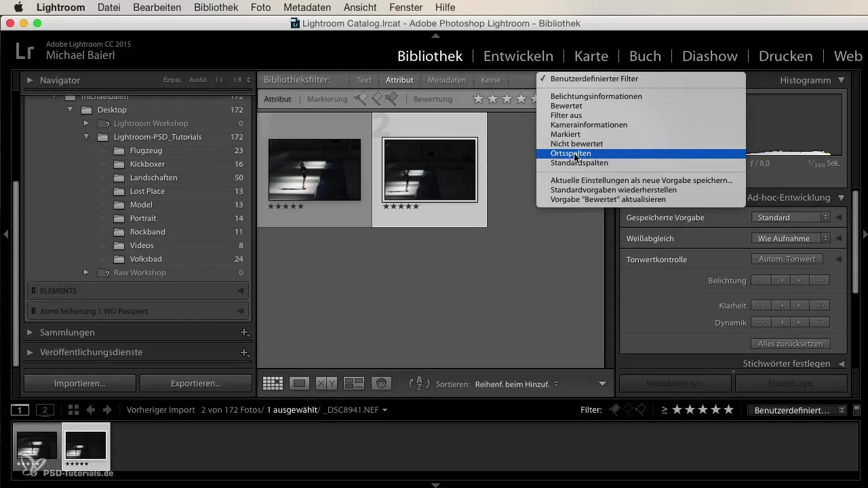Image resolution: width=868 pixels, height=488 pixels.
Task: Open survey view icon in toolbar
Action: click(354, 384)
